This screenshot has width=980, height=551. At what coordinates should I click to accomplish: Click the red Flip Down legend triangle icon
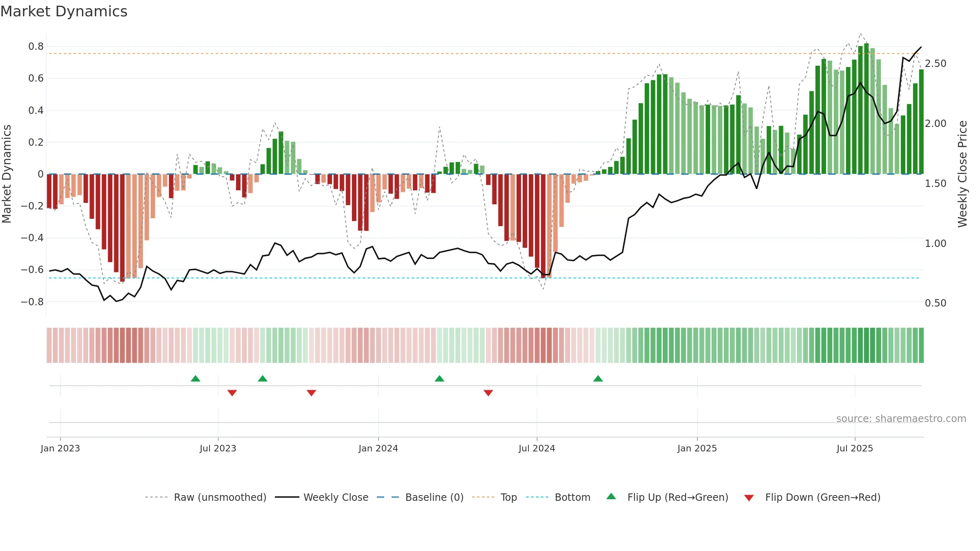(x=749, y=498)
